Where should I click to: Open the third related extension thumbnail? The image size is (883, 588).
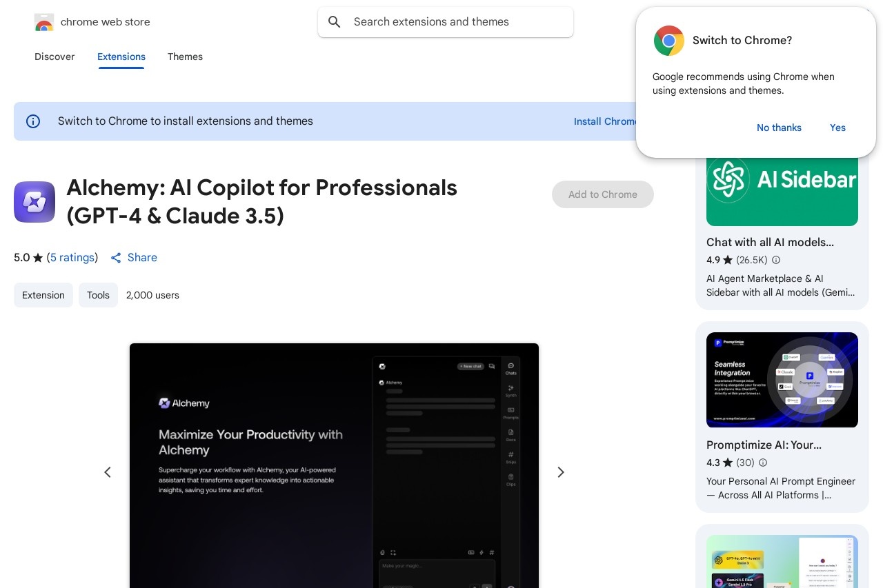[782, 562]
